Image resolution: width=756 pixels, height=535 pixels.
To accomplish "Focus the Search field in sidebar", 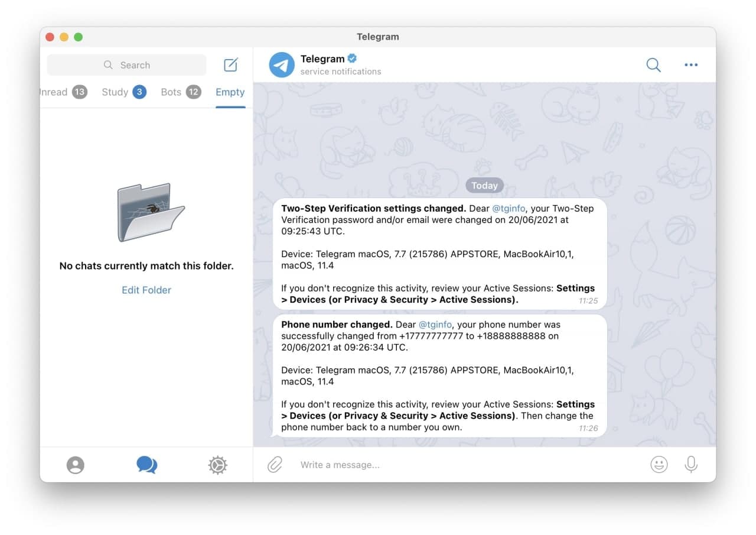I will [x=127, y=65].
